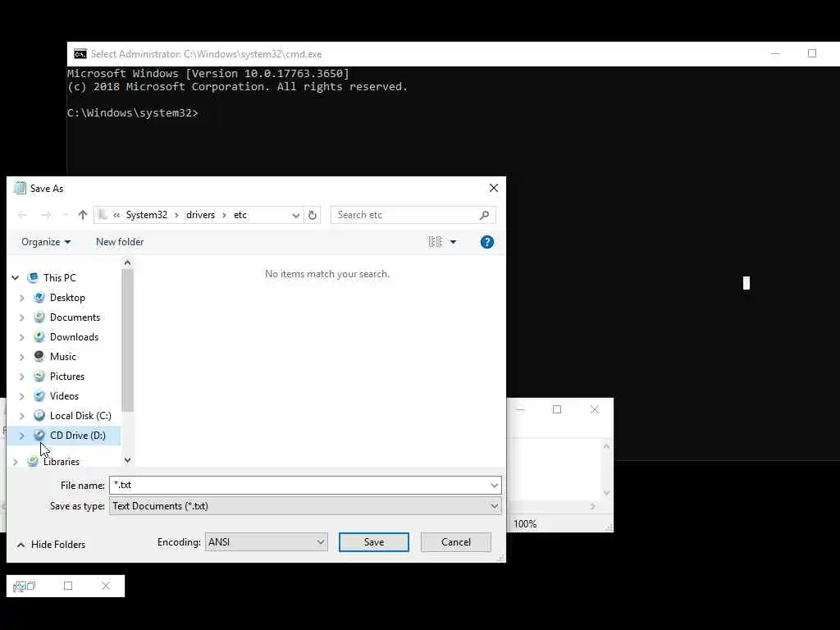Viewport: 840px width, 630px height.
Task: Click folder tree scrollbar down arrow
Action: pos(127,459)
